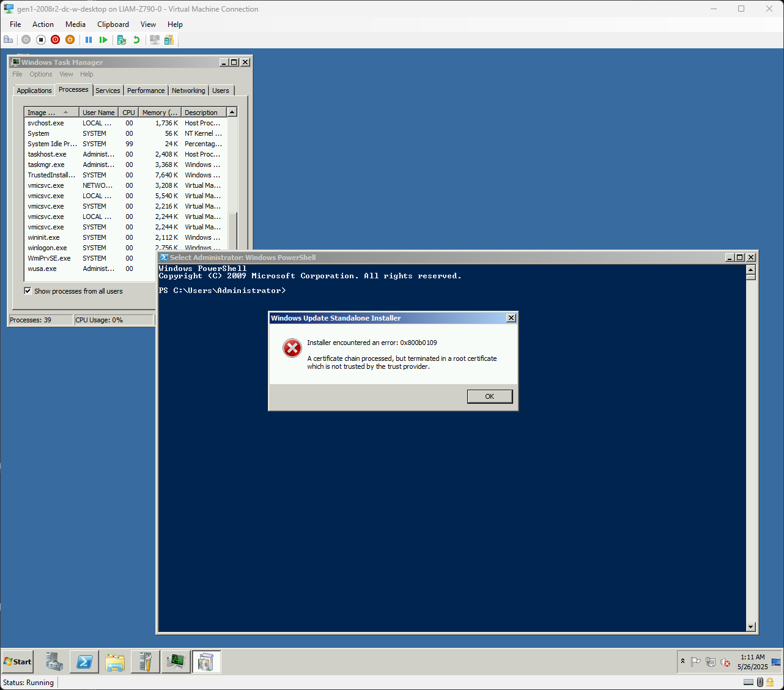Shut down VM with red power icon
This screenshot has width=784, height=690.
point(56,40)
